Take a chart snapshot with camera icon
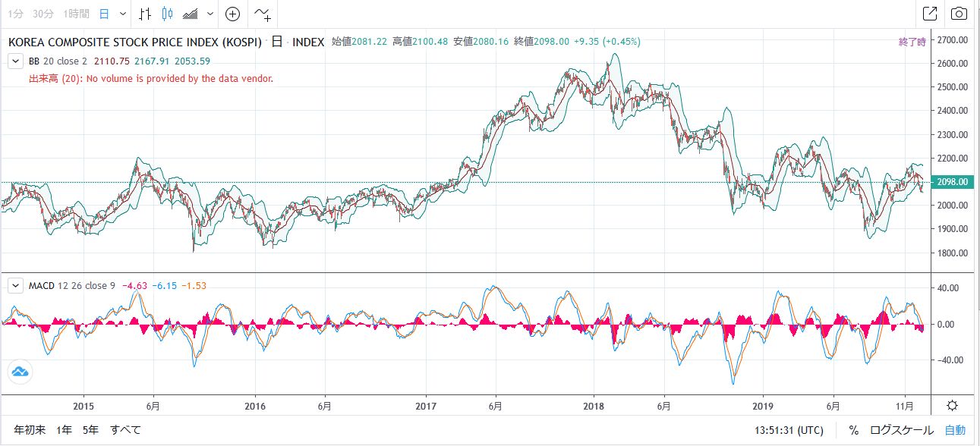 [960, 14]
